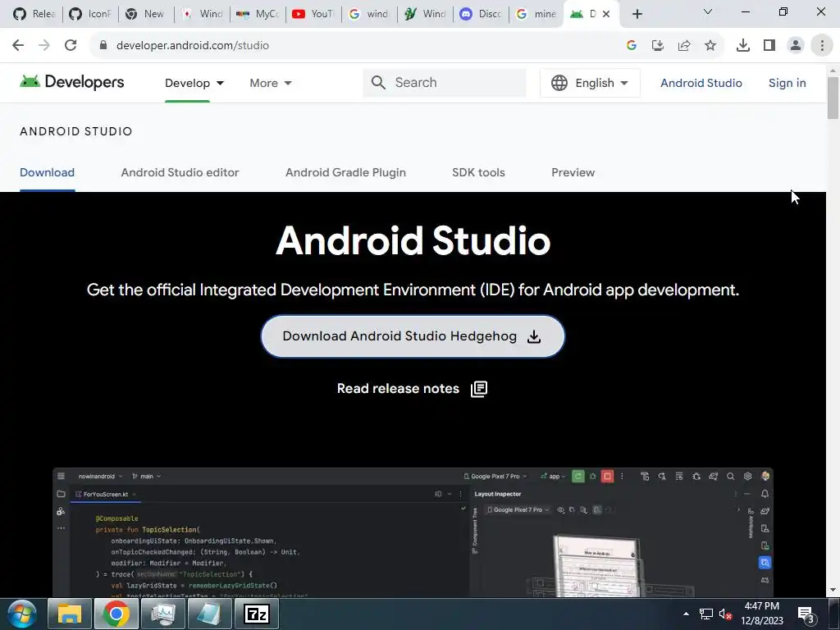
Task: Open the English language dropdown
Action: 590,83
